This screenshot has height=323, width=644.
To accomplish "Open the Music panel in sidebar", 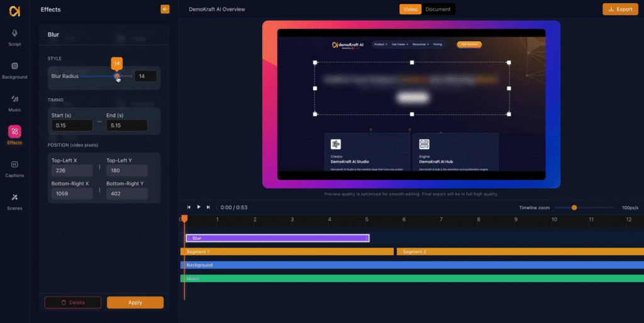I will pyautogui.click(x=14, y=102).
